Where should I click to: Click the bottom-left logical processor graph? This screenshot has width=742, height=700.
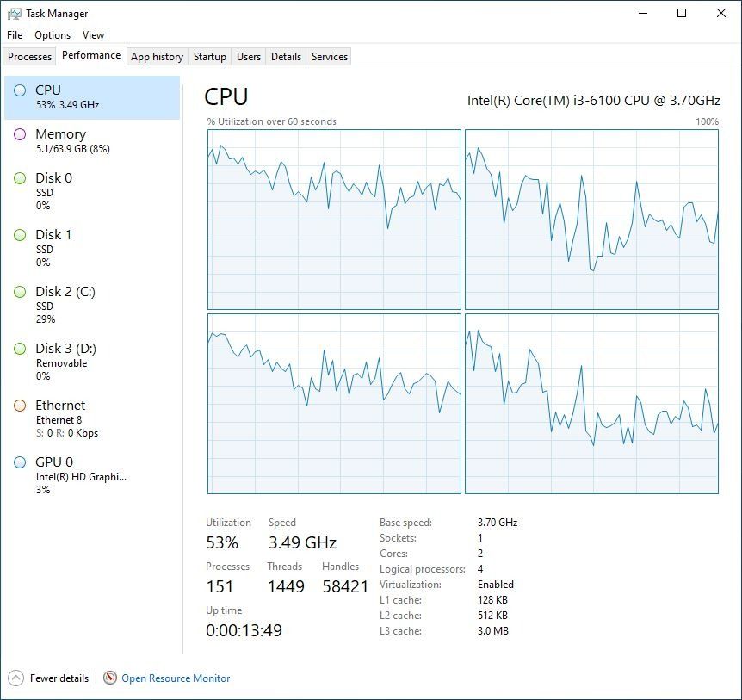tap(334, 404)
